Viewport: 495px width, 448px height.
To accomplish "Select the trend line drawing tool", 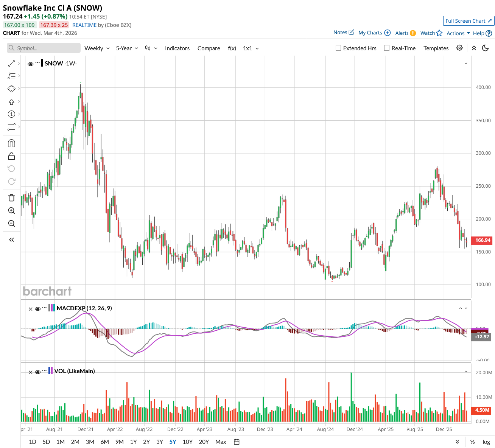I will 11,64.
